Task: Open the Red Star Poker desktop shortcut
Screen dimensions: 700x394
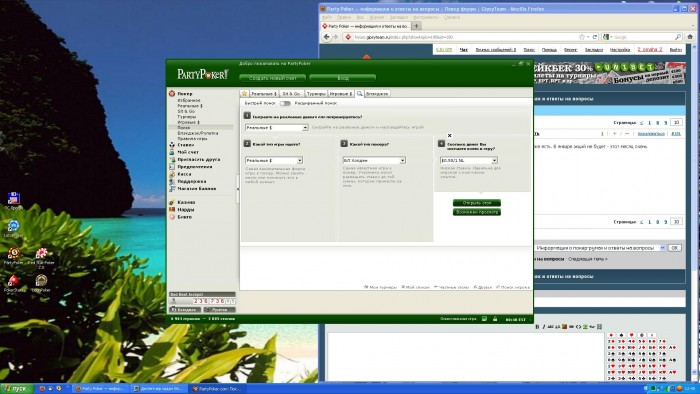Action: tap(41, 257)
